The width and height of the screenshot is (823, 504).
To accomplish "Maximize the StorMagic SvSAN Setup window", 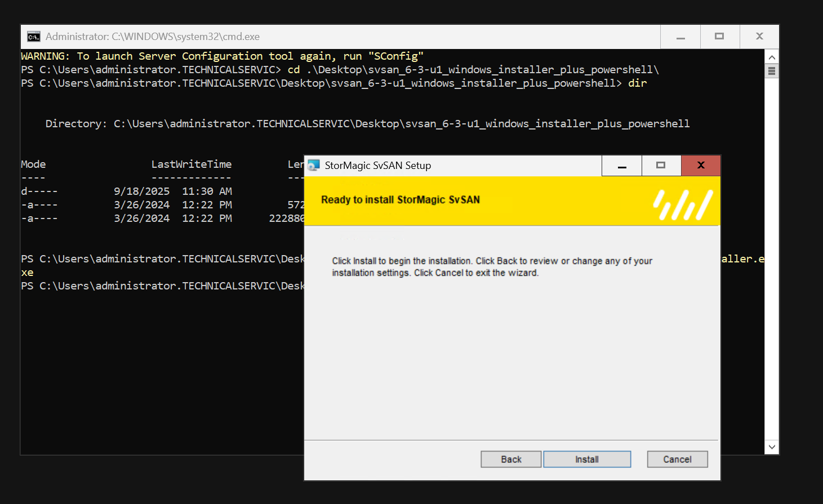I will pos(661,166).
